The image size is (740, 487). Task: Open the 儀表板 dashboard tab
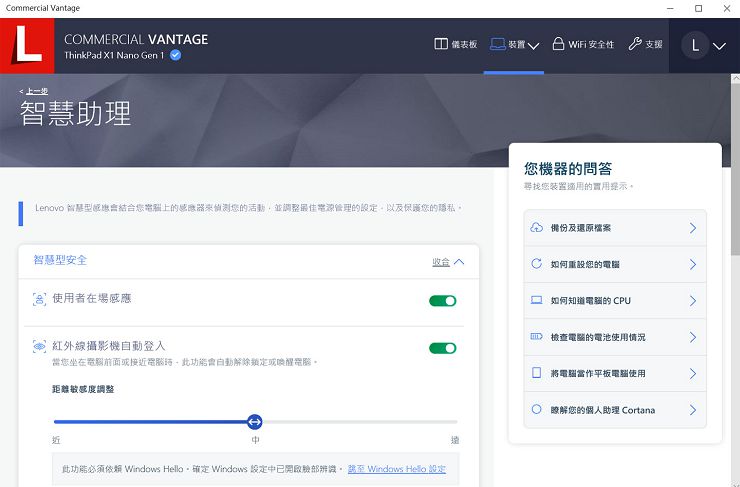pyautogui.click(x=455, y=44)
